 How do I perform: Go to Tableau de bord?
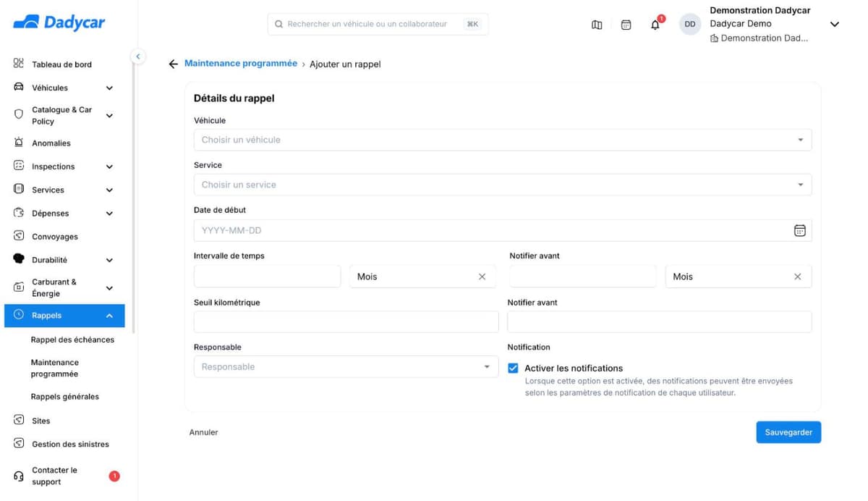point(61,64)
